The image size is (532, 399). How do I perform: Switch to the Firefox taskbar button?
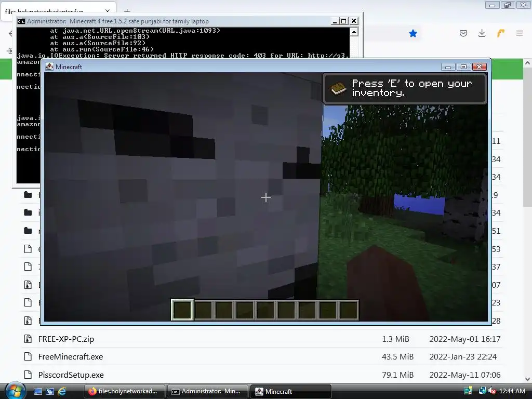(125, 391)
